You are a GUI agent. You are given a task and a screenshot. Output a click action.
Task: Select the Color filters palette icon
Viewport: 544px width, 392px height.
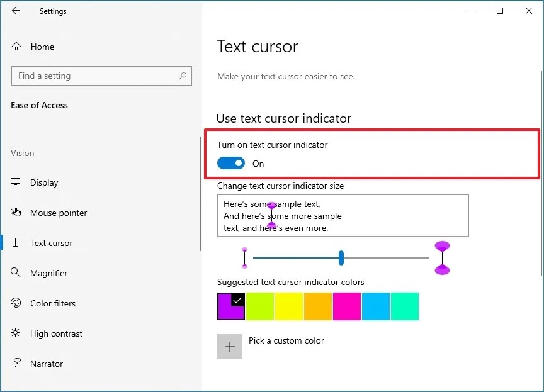coord(15,303)
